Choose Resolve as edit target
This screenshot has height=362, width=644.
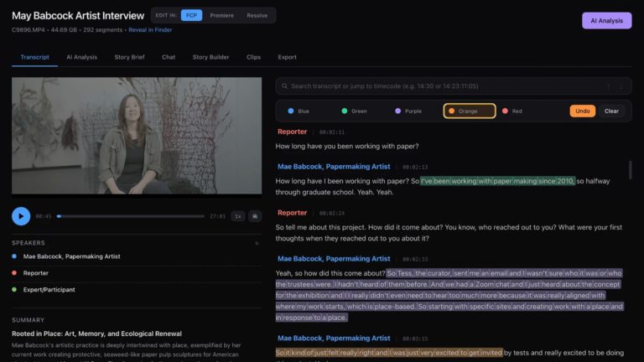pyautogui.click(x=257, y=15)
